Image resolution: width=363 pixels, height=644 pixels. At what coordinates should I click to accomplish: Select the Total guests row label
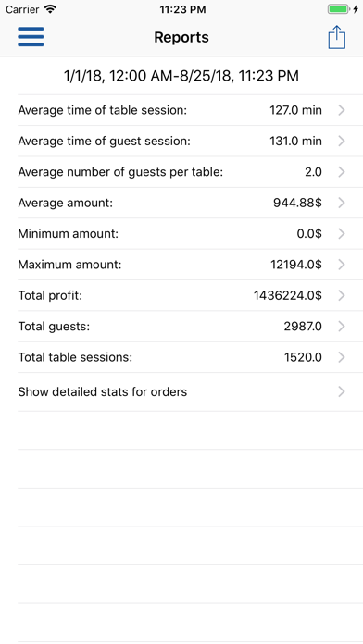point(54,327)
